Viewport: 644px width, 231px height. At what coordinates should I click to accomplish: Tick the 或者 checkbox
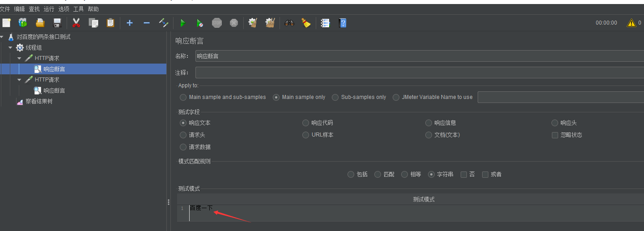click(485, 174)
